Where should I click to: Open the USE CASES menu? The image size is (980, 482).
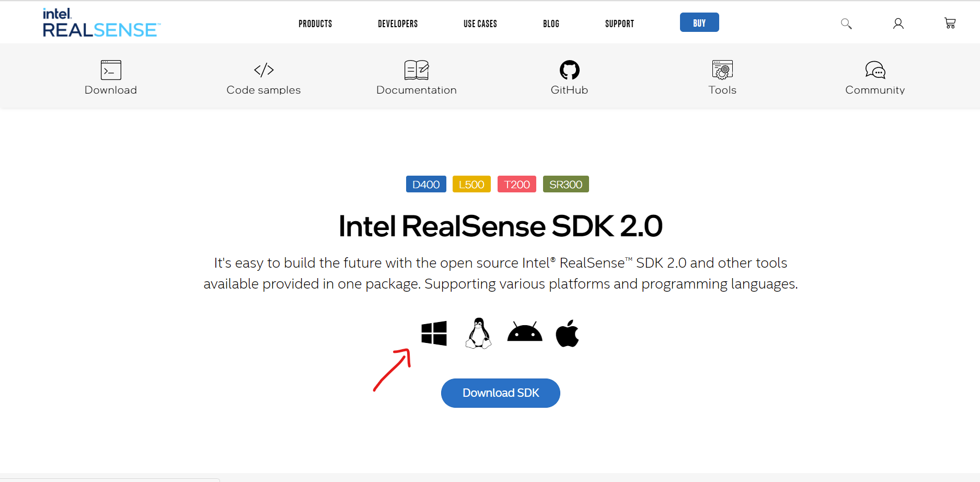[x=480, y=23]
